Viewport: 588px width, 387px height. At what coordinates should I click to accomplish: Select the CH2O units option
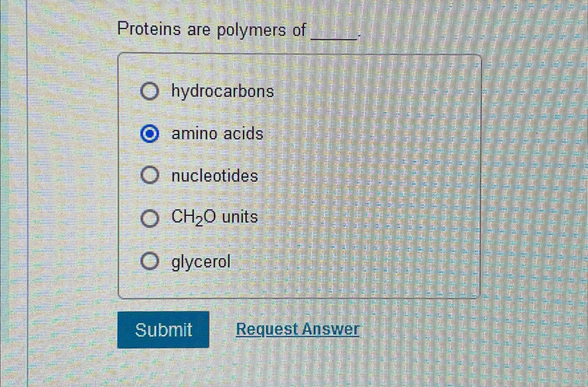(x=150, y=218)
